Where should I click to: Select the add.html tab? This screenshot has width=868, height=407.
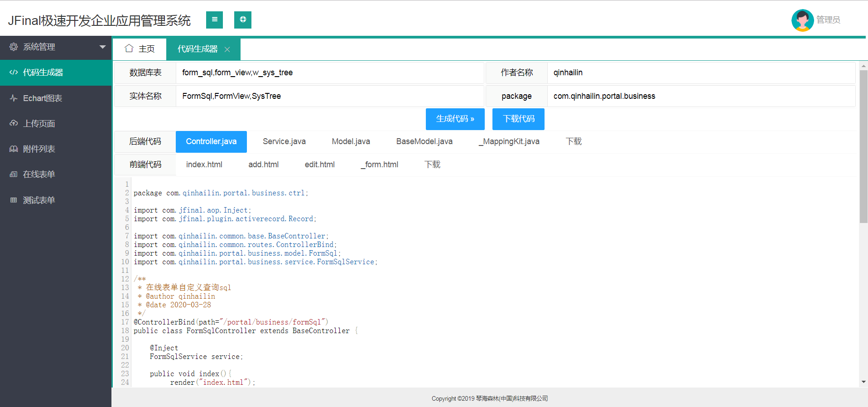click(263, 165)
